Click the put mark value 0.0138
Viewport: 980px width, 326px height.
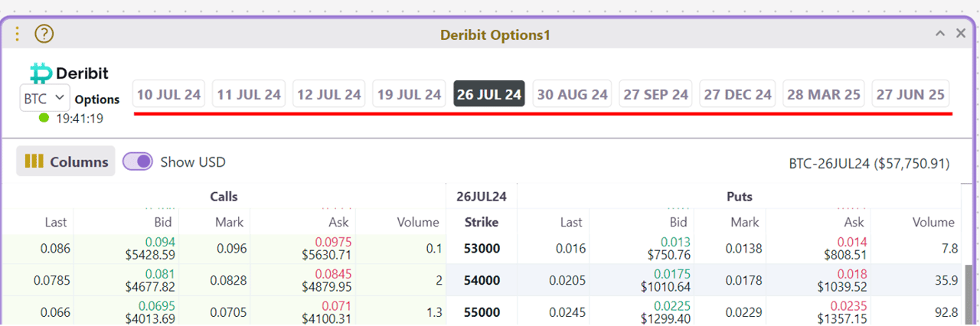[743, 249]
